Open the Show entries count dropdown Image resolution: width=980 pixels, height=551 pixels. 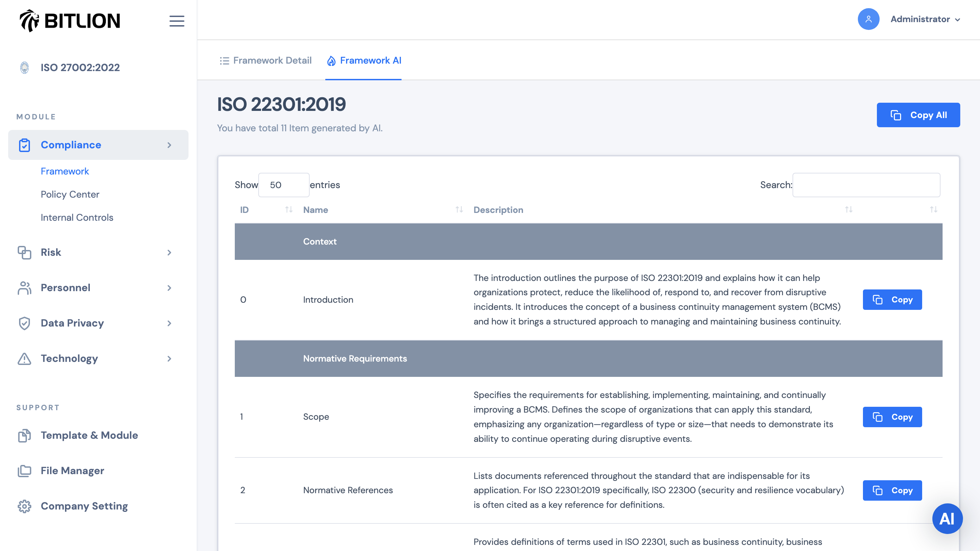point(284,185)
